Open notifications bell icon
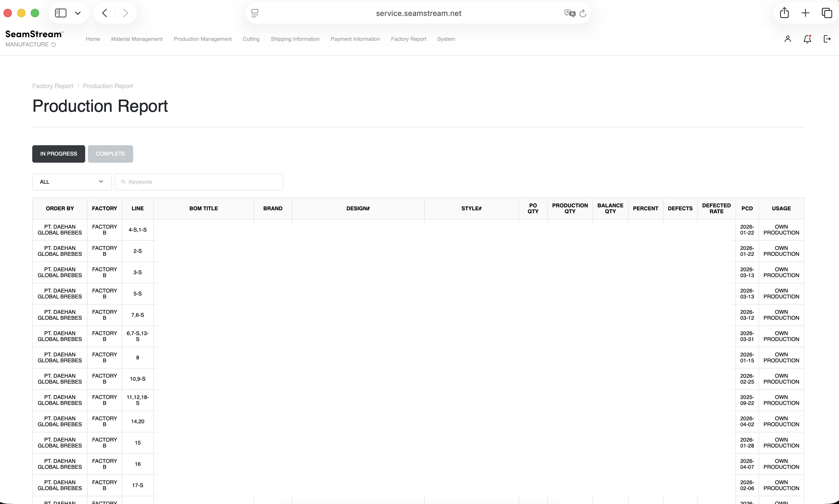The width and height of the screenshot is (839, 504). (x=807, y=39)
